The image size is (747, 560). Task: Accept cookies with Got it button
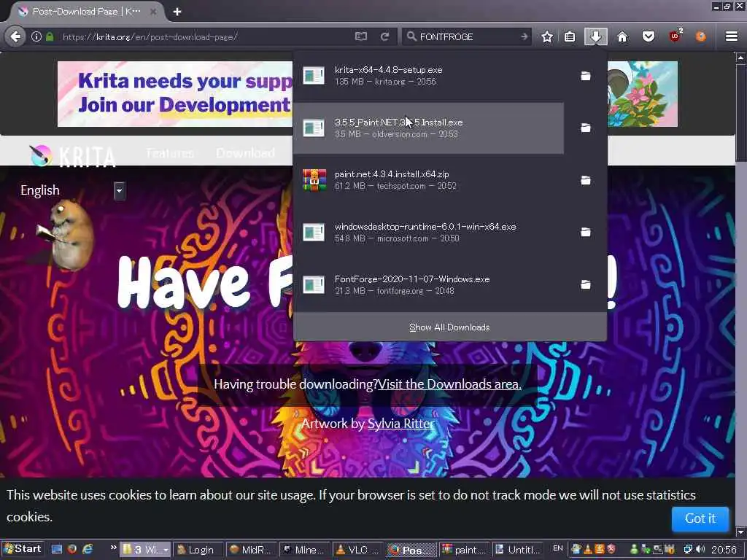point(700,518)
